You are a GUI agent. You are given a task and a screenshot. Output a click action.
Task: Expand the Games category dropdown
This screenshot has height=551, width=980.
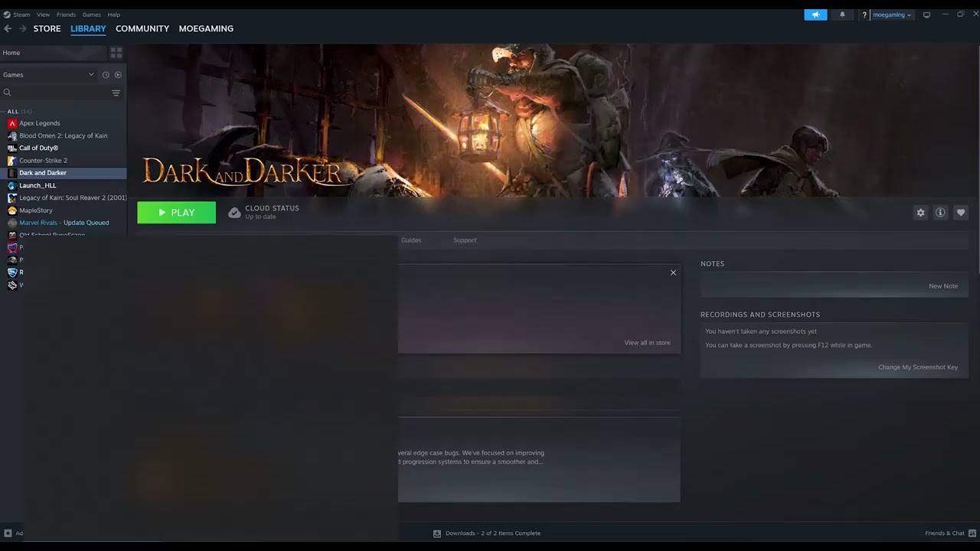click(x=91, y=75)
